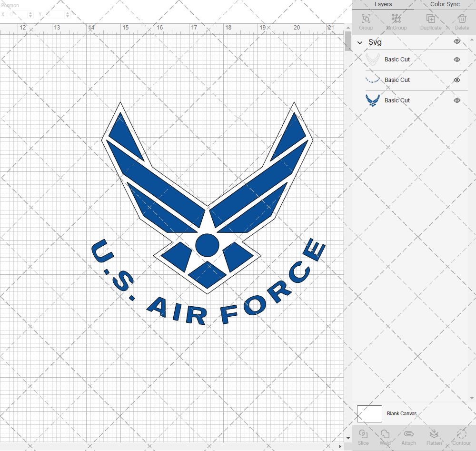The image size is (476, 451).
Task: Click the U.S. AIR FORCE curved text
Action: click(208, 281)
